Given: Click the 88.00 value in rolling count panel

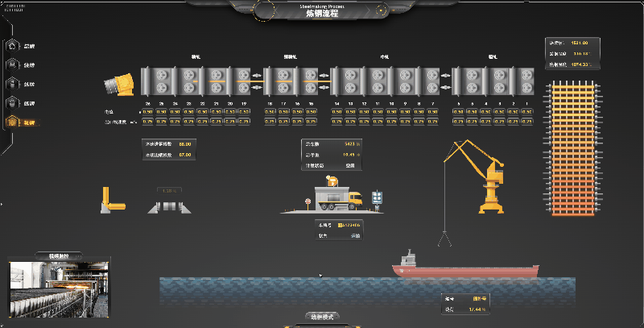Looking at the screenshot, I should (185, 144).
